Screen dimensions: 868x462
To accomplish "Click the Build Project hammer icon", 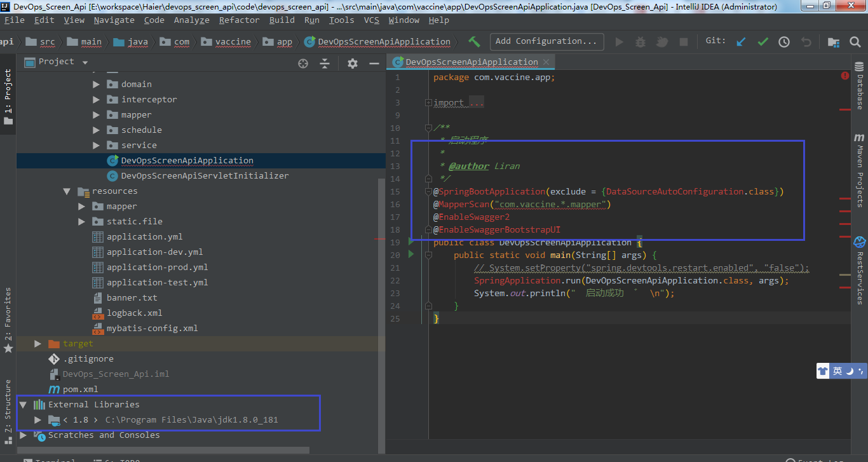I will click(x=474, y=42).
